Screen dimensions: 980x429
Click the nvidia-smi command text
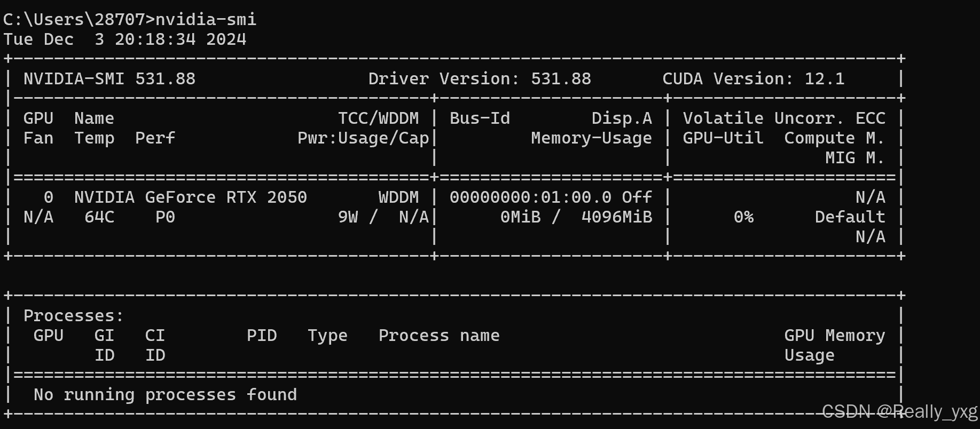206,20
